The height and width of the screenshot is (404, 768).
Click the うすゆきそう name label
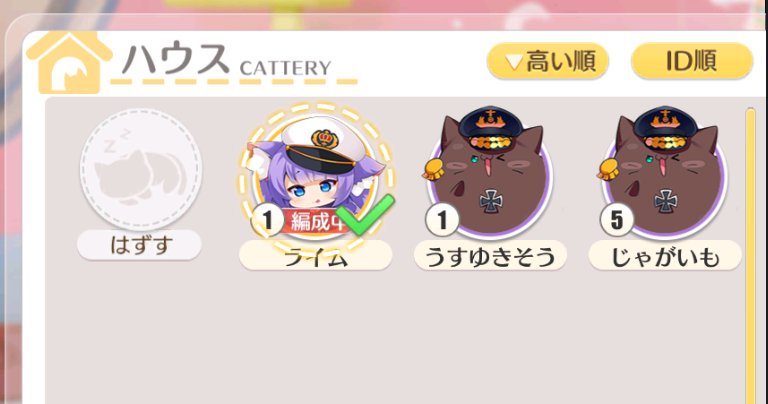(490, 255)
